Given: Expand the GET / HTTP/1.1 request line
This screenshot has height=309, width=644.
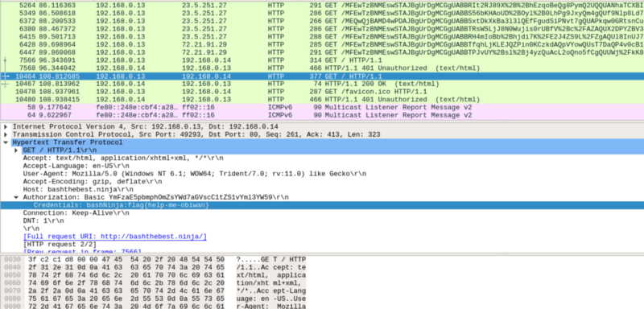Looking at the screenshot, I should (16, 150).
